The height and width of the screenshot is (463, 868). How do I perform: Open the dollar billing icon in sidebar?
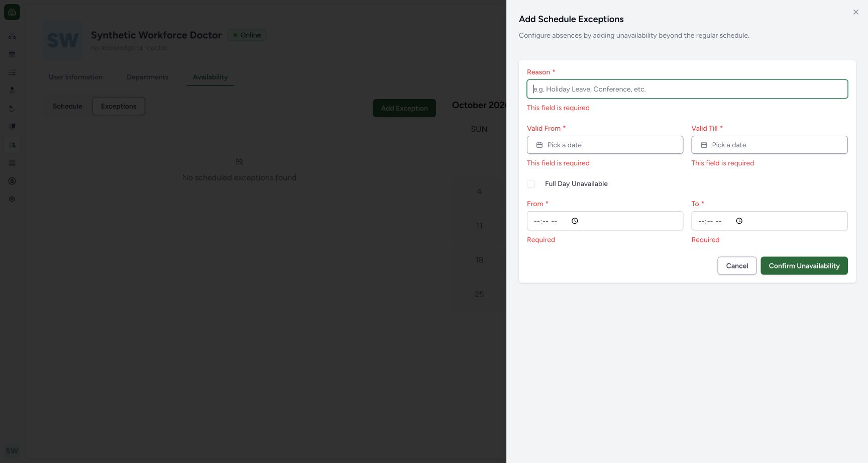[x=12, y=181]
